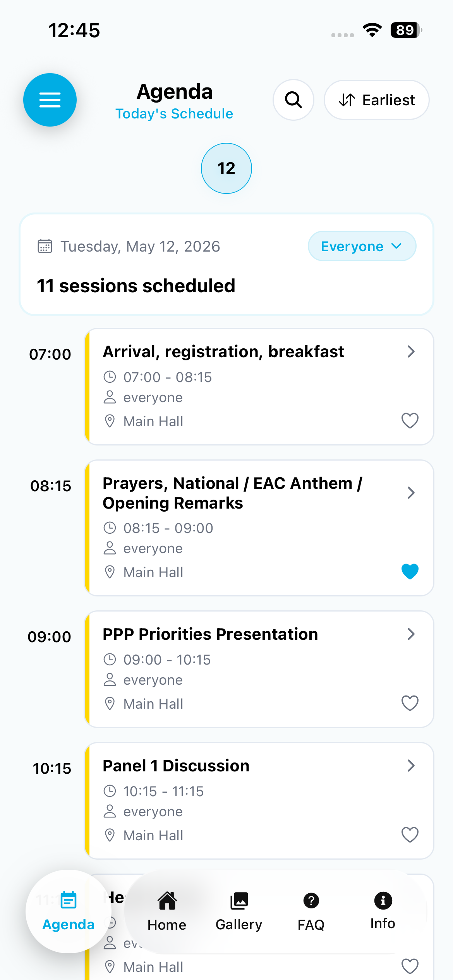Image resolution: width=453 pixels, height=980 pixels.
Task: Select the Agenda calendar icon
Action: (69, 900)
